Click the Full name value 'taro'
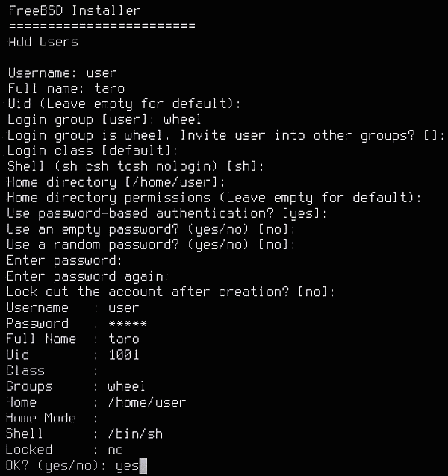 pos(109,88)
